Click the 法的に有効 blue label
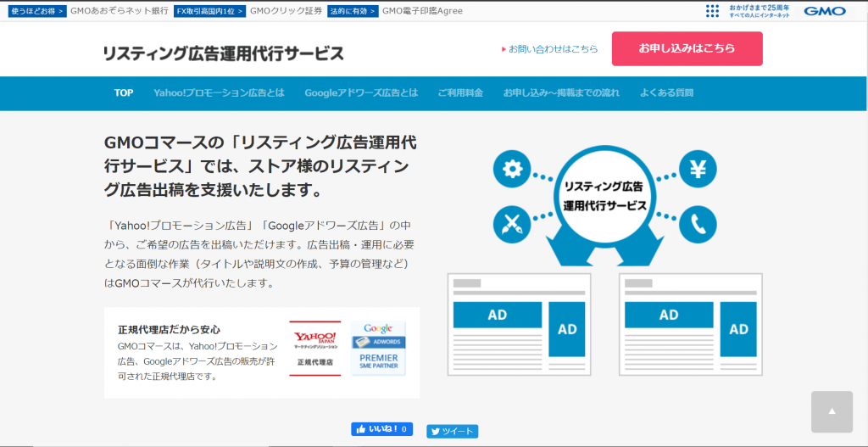This screenshot has height=447, width=868. 353,11
